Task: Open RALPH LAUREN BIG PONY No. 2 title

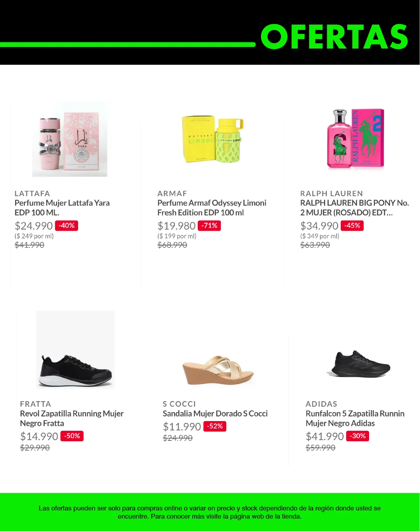Action: point(354,208)
